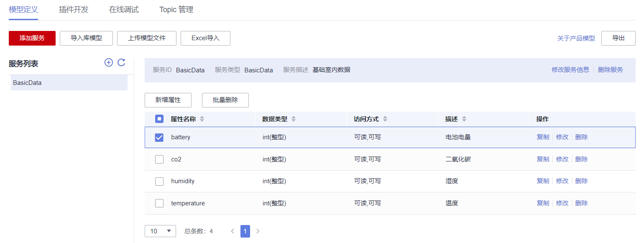Sort by 数据类型 column arrows
Viewport: 644px width, 243px height.
pyautogui.click(x=294, y=119)
